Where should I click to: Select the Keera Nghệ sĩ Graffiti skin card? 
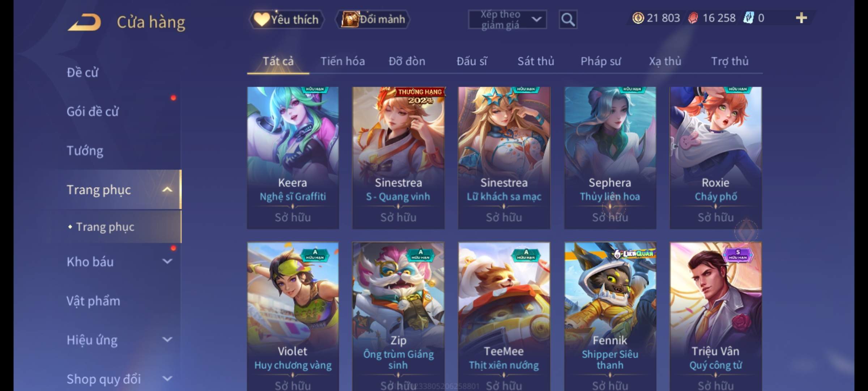[x=293, y=157]
